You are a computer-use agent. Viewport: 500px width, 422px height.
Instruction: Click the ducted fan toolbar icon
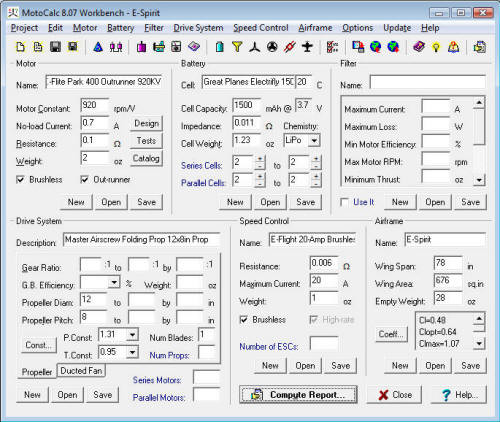(x=272, y=47)
